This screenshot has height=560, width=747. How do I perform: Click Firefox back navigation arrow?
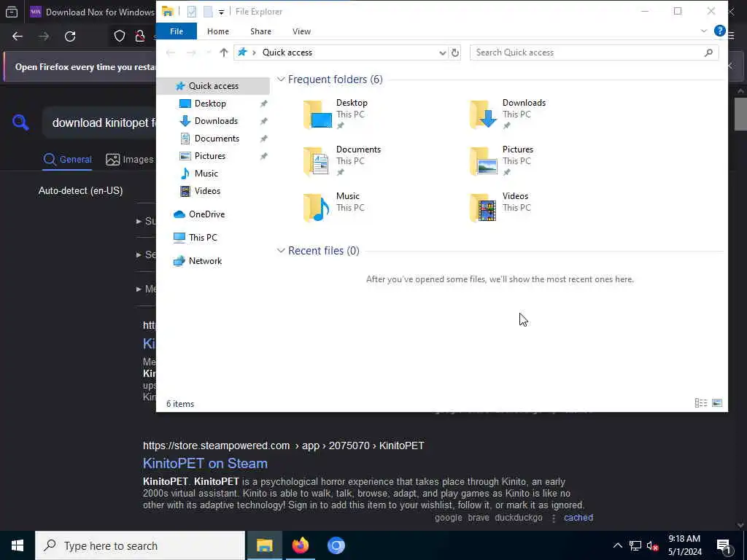point(18,36)
